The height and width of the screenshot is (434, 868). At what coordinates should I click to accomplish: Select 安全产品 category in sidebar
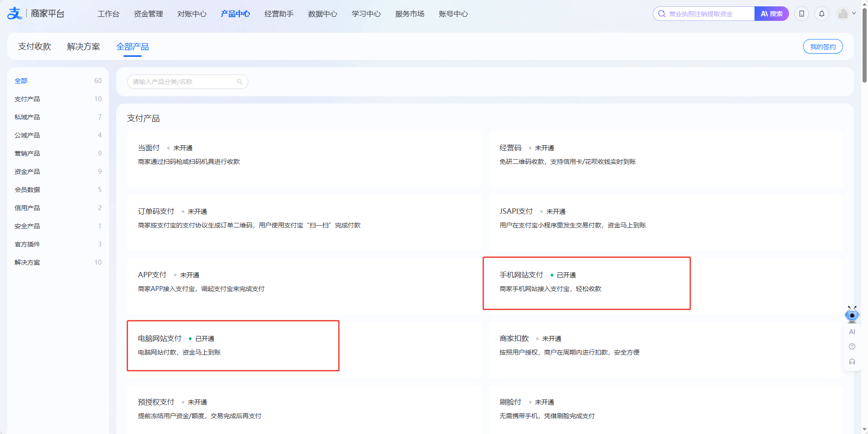[x=58, y=226]
